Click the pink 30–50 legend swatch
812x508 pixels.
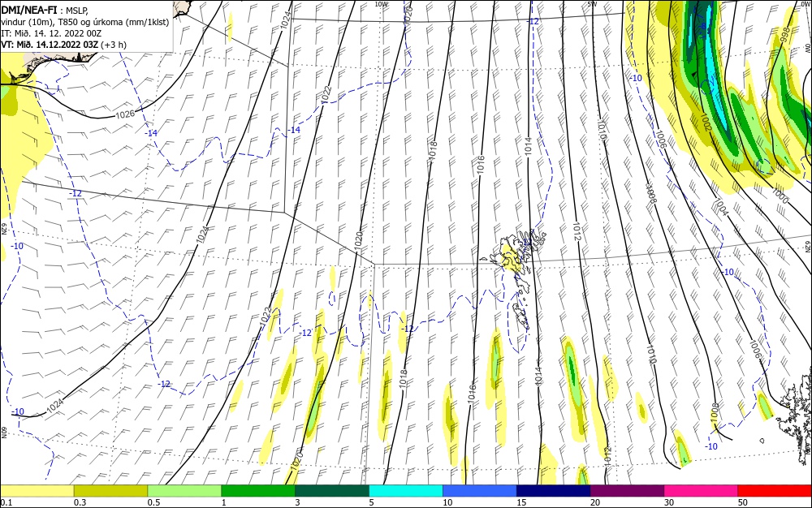click(702, 491)
